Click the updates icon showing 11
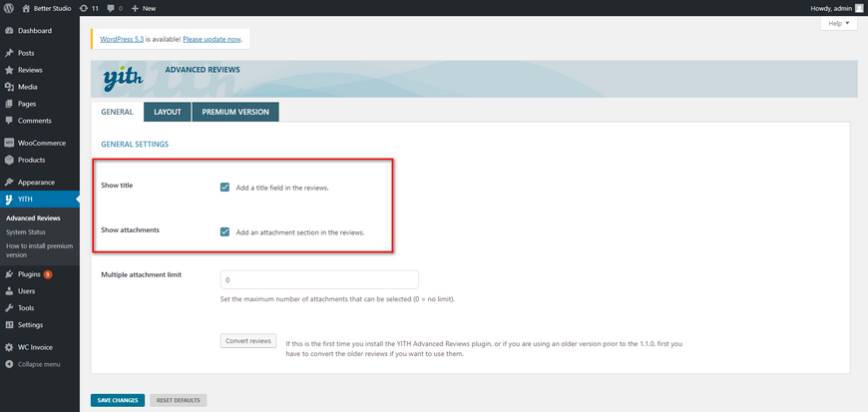This screenshot has height=412, width=868. (x=84, y=8)
